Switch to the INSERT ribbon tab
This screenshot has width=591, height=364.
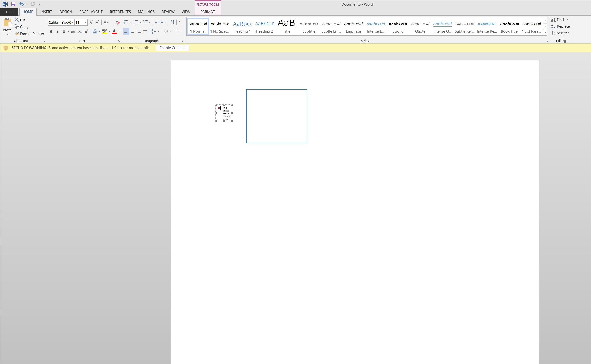point(46,12)
